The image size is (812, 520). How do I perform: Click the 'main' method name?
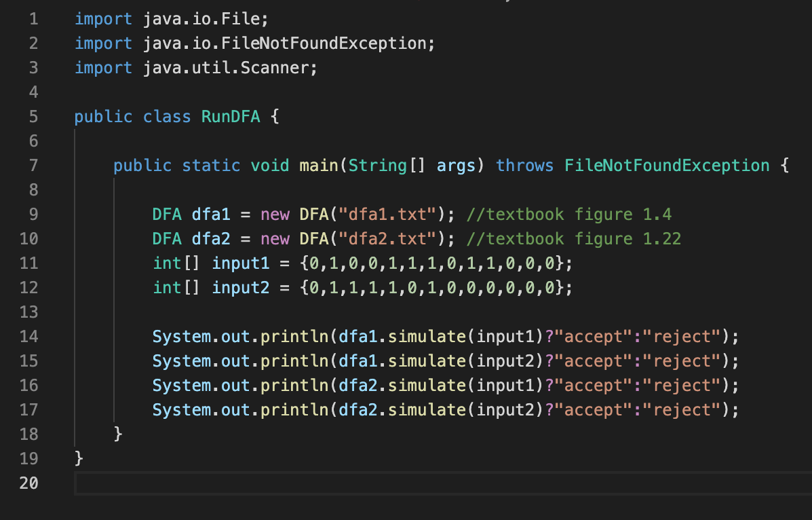pyautogui.click(x=319, y=166)
